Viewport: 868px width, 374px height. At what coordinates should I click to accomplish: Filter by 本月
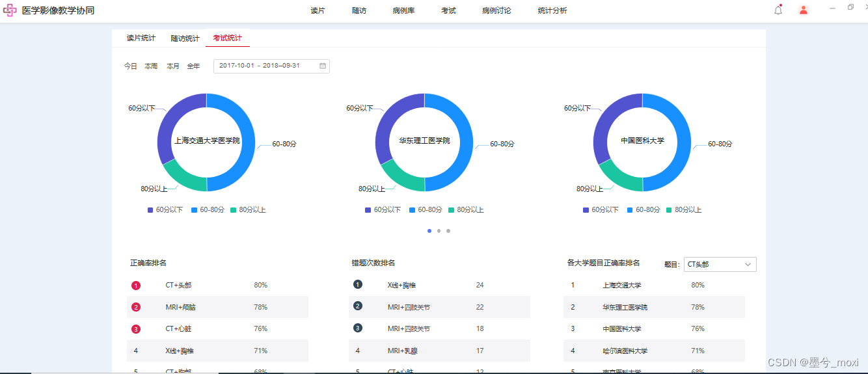pos(173,66)
